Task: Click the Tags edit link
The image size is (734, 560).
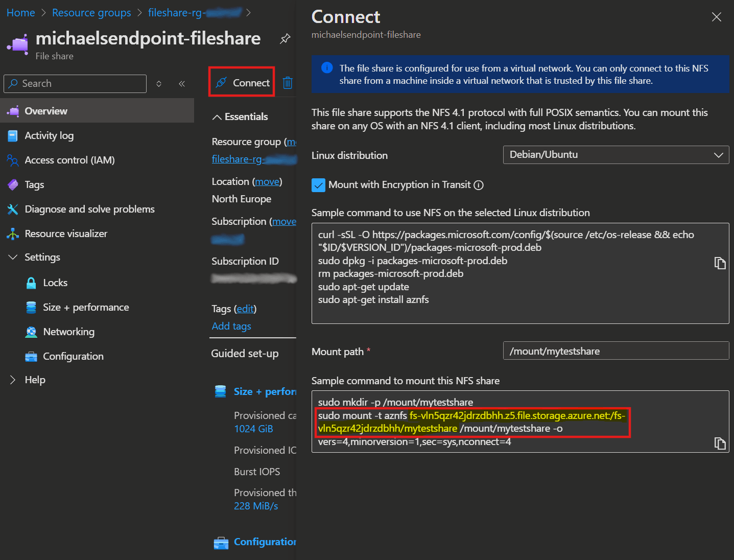Action: (x=245, y=309)
